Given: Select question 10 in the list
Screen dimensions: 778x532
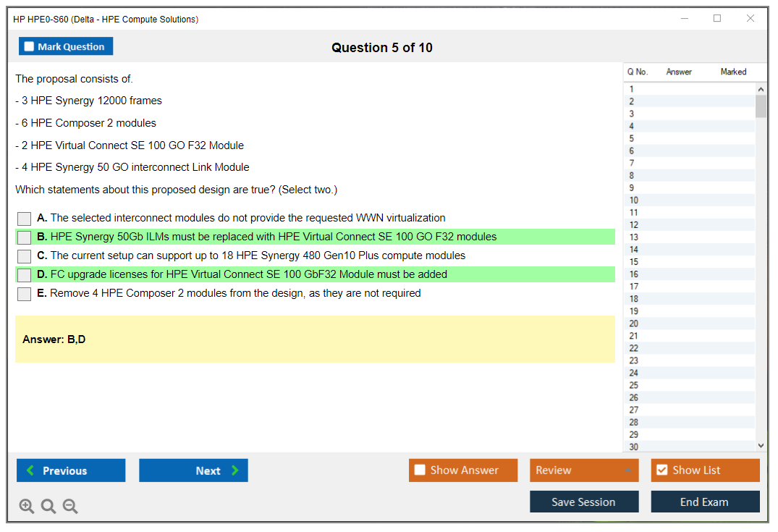Looking at the screenshot, I should 634,200.
